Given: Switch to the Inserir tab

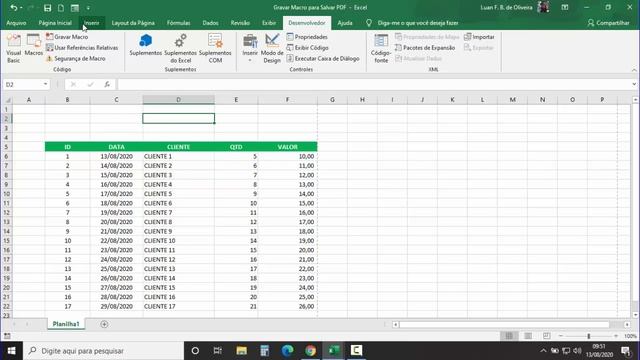Looking at the screenshot, I should tap(91, 23).
